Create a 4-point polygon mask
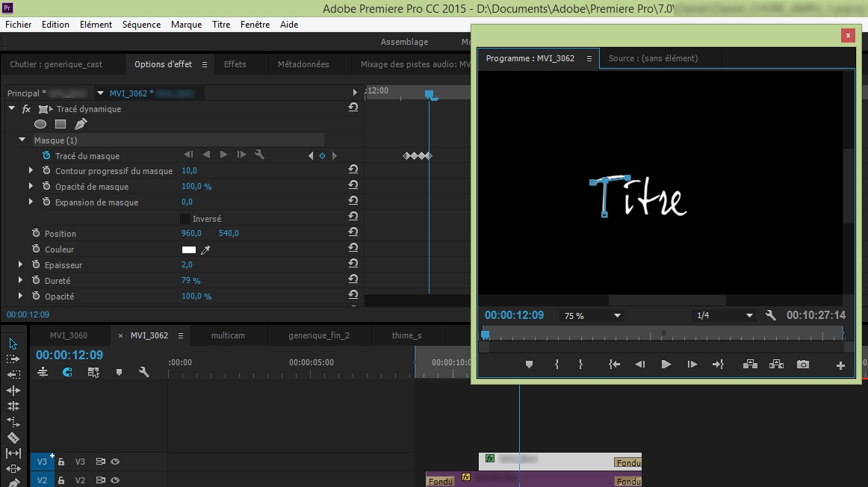 pyautogui.click(x=61, y=124)
